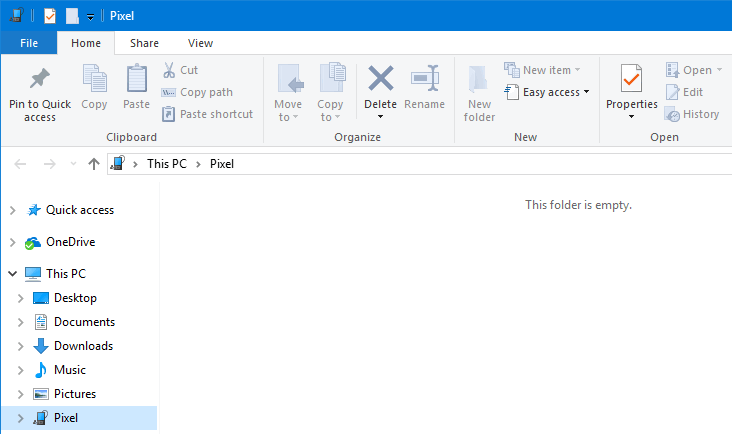732x434 pixels.
Task: Expand the Pictures folder node
Action: [x=21, y=394]
